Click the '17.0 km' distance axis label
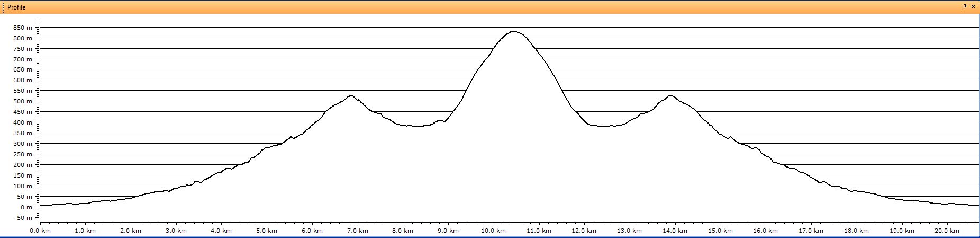This screenshot has width=980, height=238. coord(811,231)
